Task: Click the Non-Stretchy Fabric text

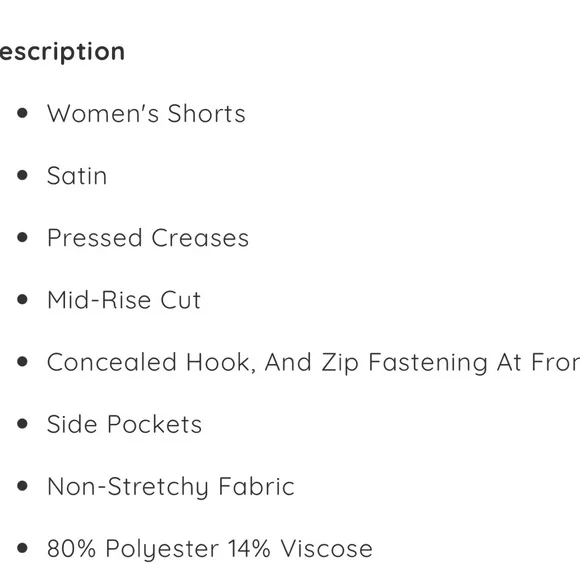Action: (171, 487)
